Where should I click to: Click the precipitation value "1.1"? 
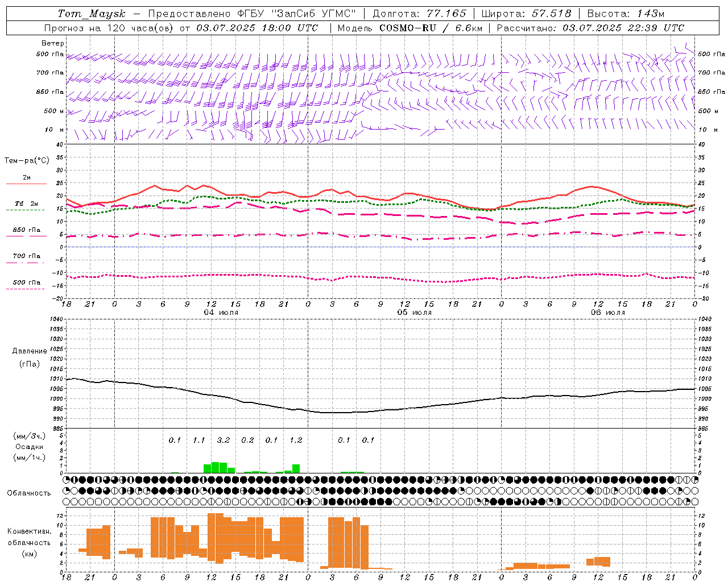198,440
